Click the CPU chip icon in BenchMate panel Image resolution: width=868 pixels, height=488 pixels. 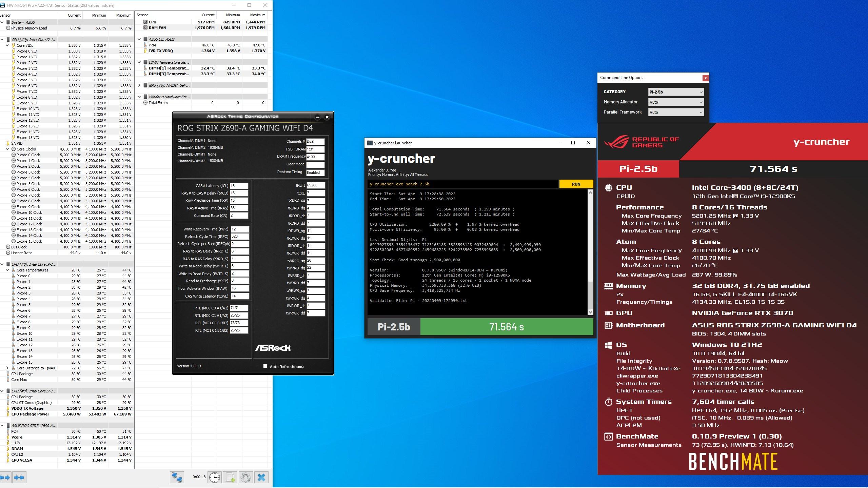point(609,187)
